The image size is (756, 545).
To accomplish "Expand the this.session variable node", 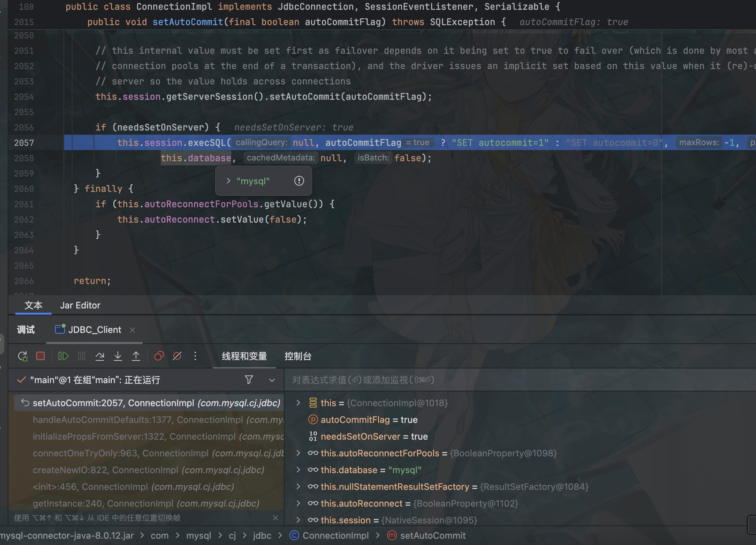I will [298, 520].
